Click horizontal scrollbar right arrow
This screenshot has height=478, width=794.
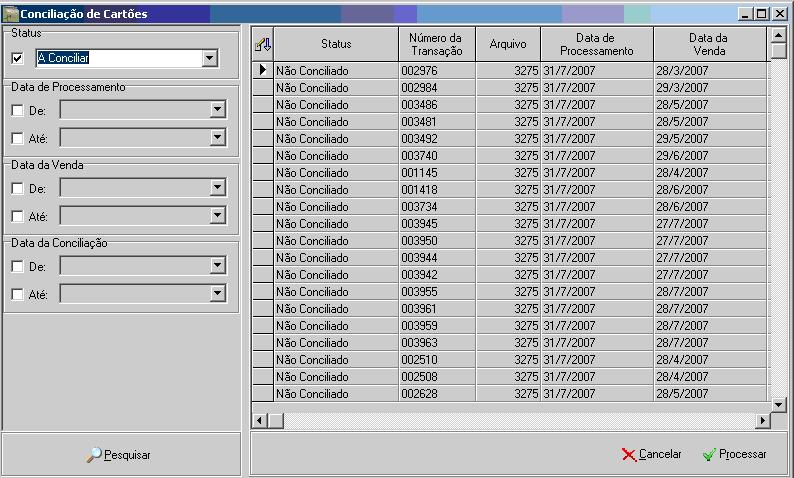[x=762, y=420]
